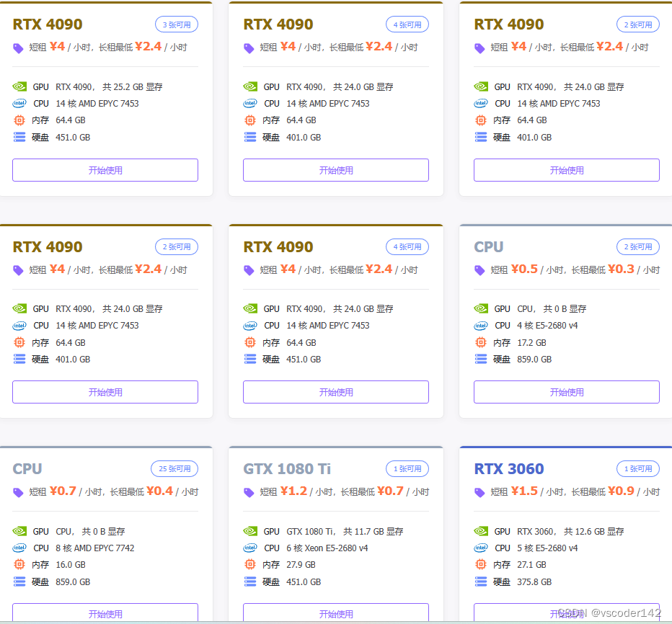672x624 pixels.
Task: Click the text 5 核 E5-2680 v4
Action: pos(547,548)
